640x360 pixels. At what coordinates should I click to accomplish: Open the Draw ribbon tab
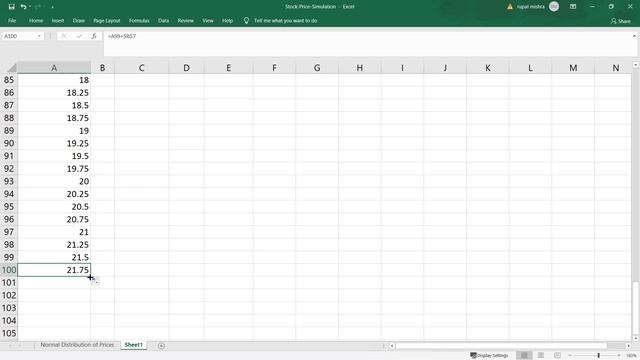coord(79,20)
